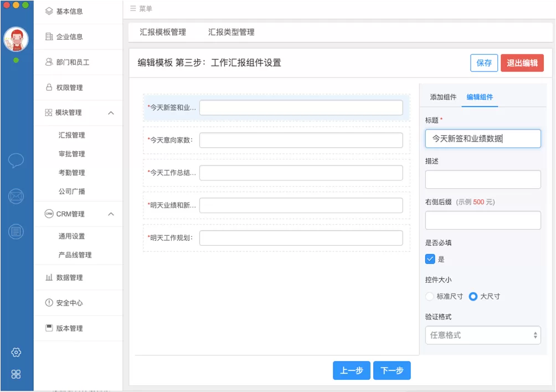The width and height of the screenshot is (556, 392).
Task: Open 数据管理 with bar chart icon
Action: coord(64,277)
